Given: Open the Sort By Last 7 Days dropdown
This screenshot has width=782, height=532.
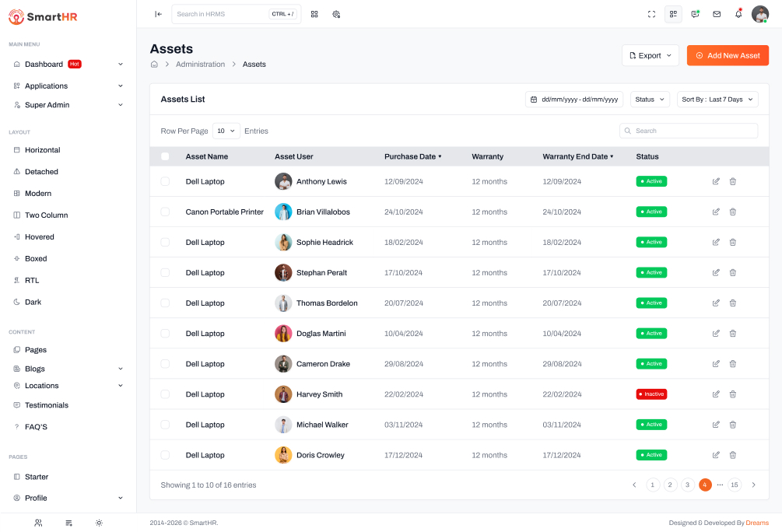Looking at the screenshot, I should (x=717, y=100).
